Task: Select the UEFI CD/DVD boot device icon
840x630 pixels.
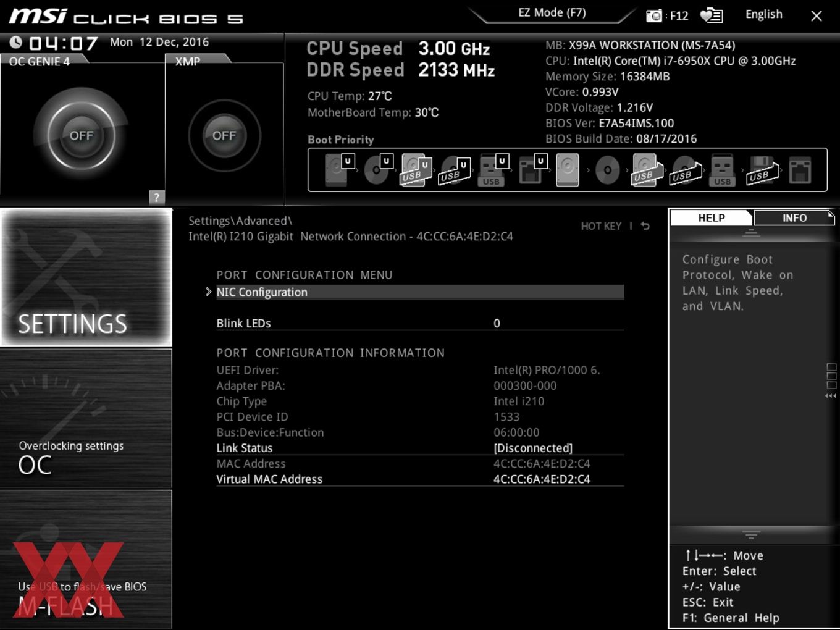Action: click(377, 170)
